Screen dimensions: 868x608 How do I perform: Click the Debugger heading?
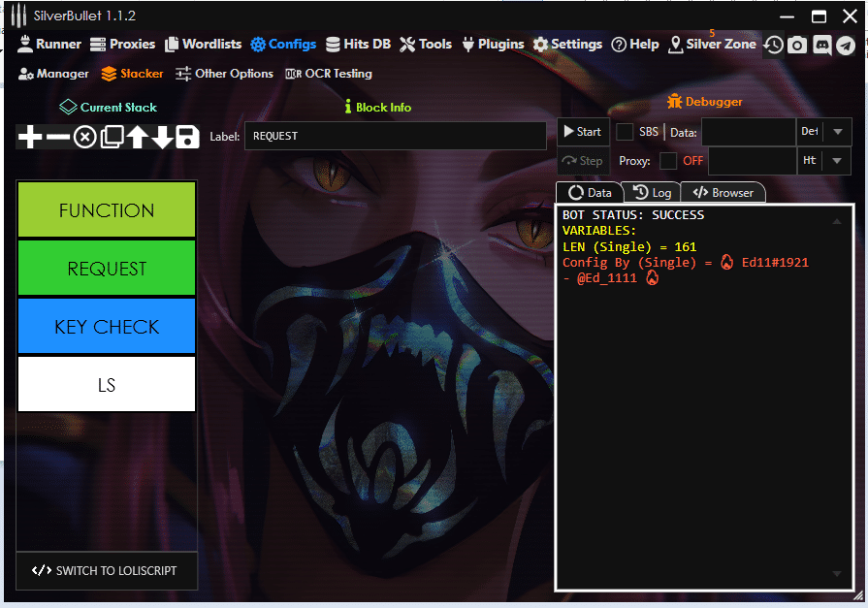(x=705, y=102)
